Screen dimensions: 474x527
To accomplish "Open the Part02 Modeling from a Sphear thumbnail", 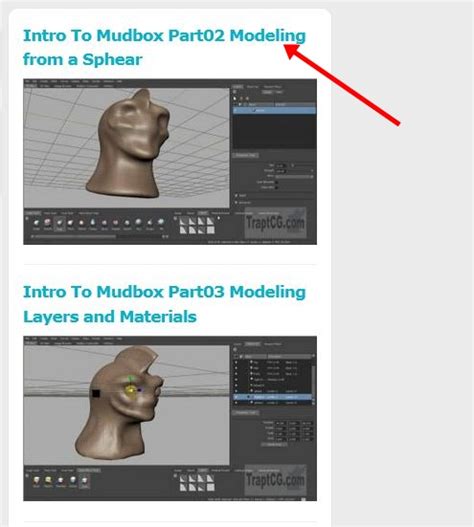I will [170, 162].
